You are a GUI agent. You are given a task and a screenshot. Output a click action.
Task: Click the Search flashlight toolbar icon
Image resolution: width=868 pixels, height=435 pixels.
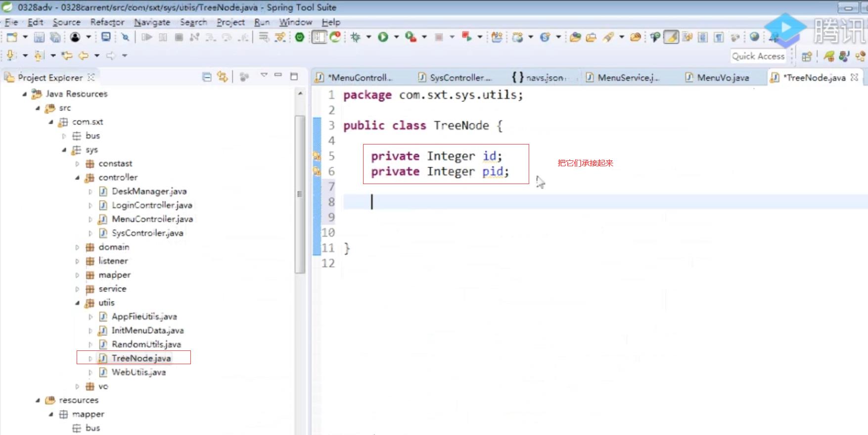608,37
